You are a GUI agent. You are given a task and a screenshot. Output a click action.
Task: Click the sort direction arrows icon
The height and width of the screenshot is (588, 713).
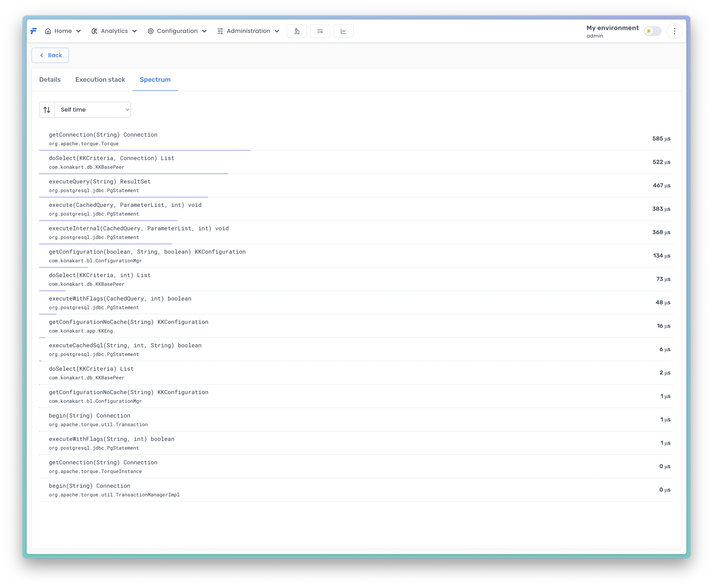tap(47, 110)
